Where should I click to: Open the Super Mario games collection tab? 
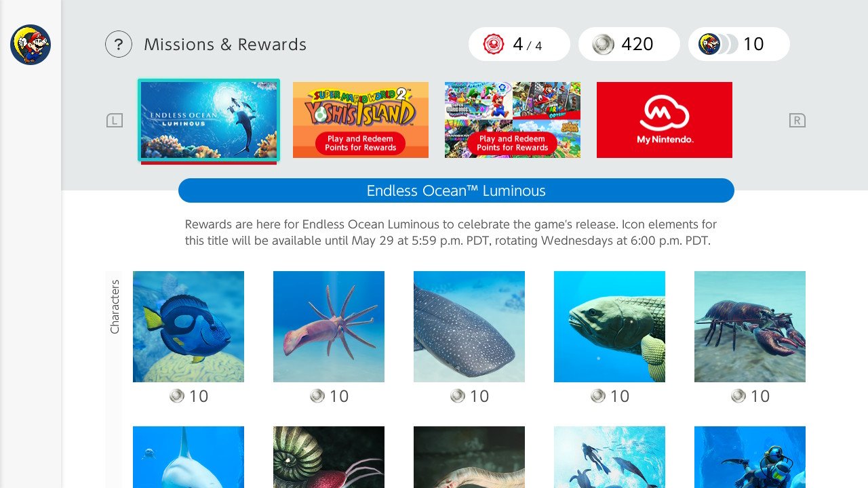coord(513,120)
